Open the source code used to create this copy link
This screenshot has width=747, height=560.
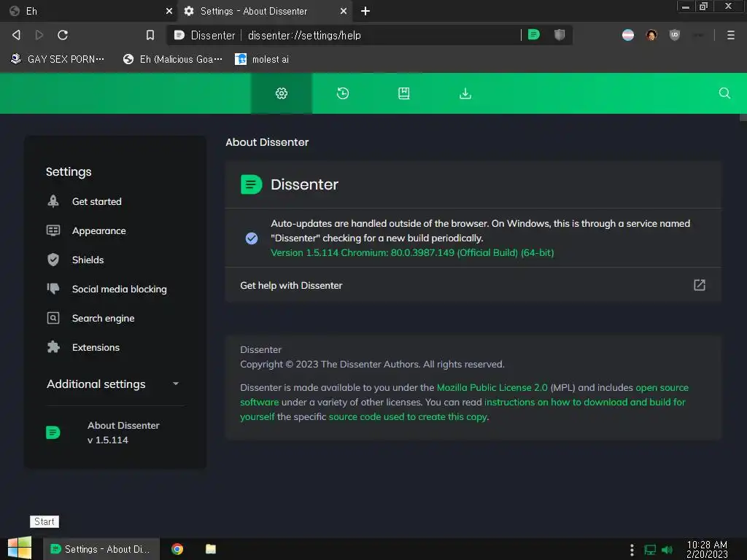coord(408,416)
